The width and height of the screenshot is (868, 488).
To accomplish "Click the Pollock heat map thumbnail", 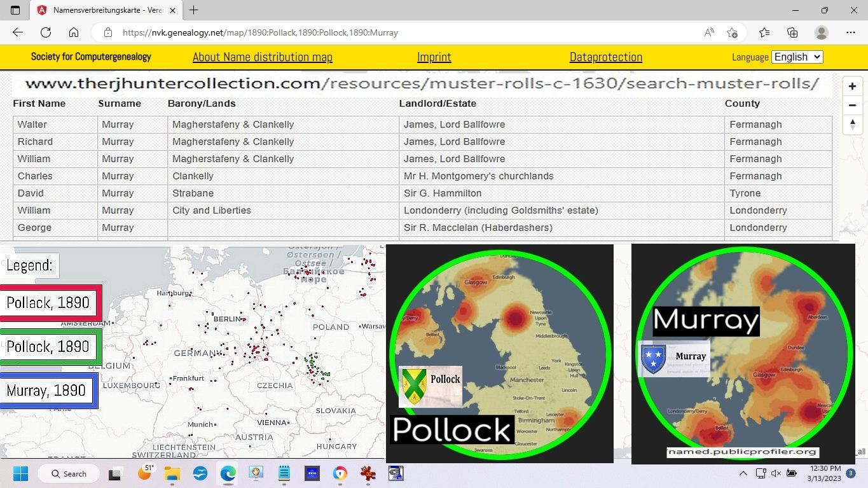I will [500, 354].
